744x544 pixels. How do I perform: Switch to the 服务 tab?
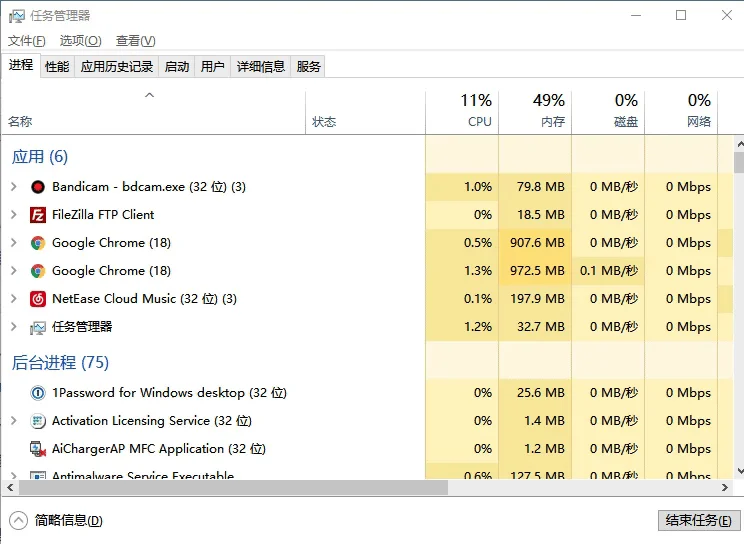(x=308, y=66)
